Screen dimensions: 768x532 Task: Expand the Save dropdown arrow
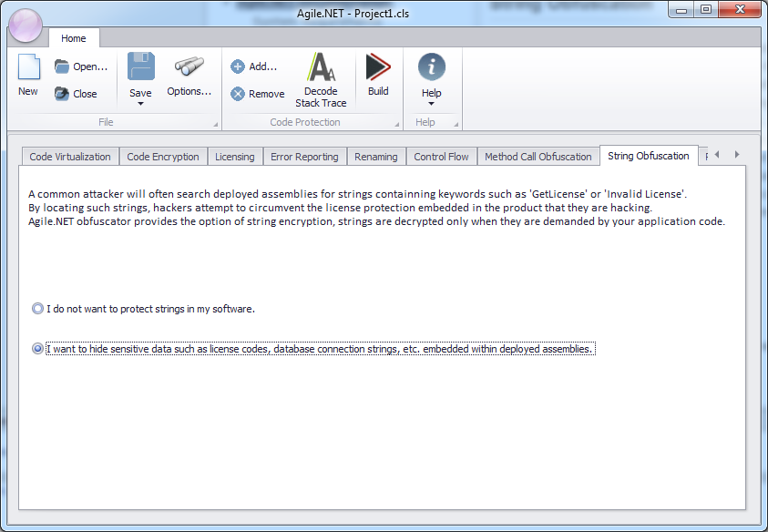click(140, 104)
